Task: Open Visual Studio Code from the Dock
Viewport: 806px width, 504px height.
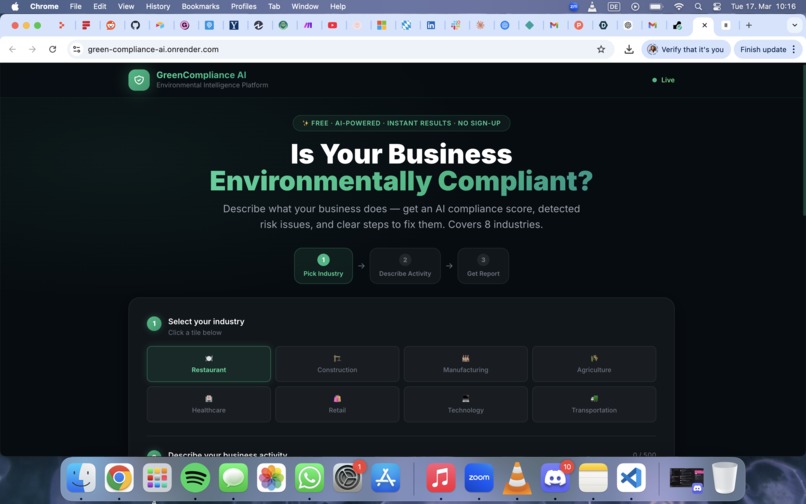Action: [631, 477]
